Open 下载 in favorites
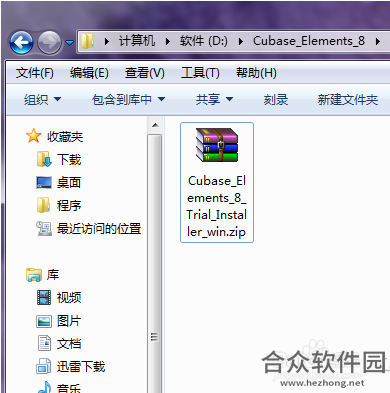 click(69, 159)
